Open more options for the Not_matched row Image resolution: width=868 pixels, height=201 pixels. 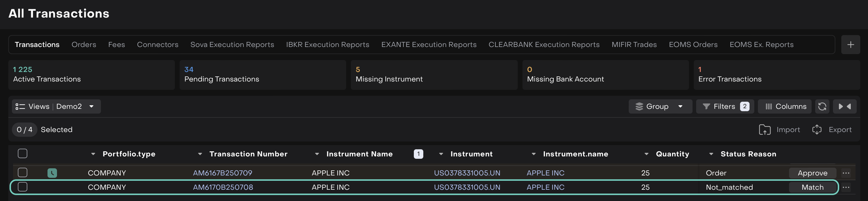[846, 187]
